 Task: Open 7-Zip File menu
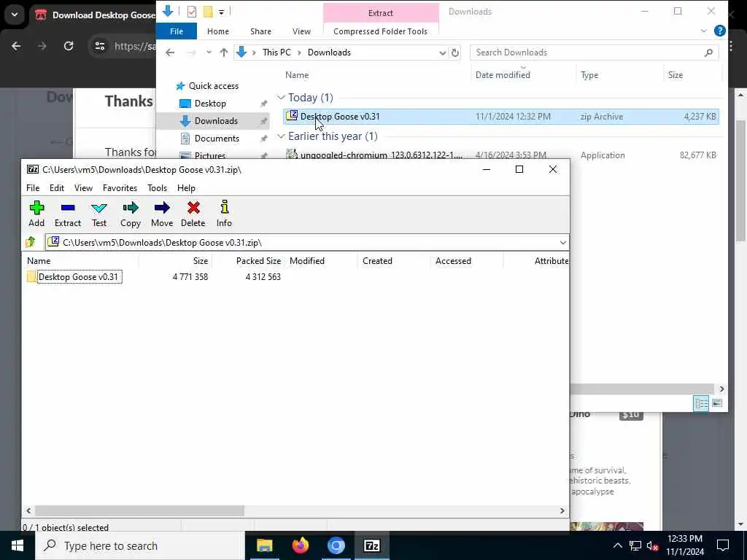[33, 188]
